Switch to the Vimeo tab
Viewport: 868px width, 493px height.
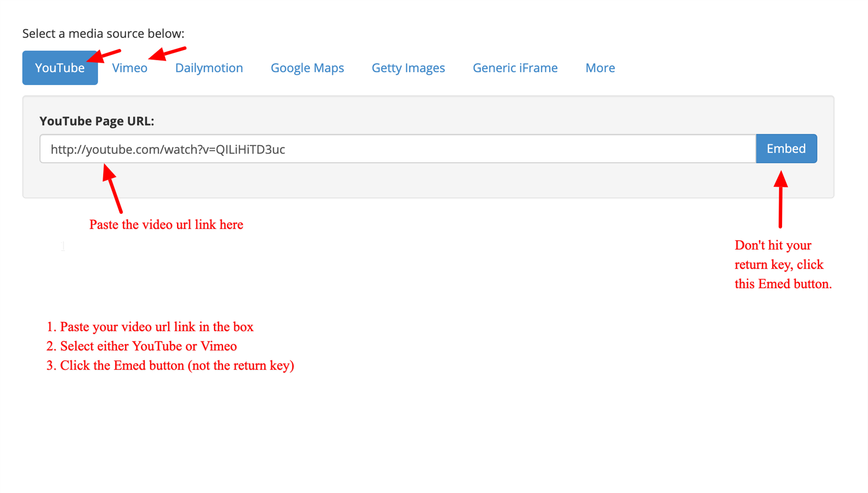[x=129, y=68]
